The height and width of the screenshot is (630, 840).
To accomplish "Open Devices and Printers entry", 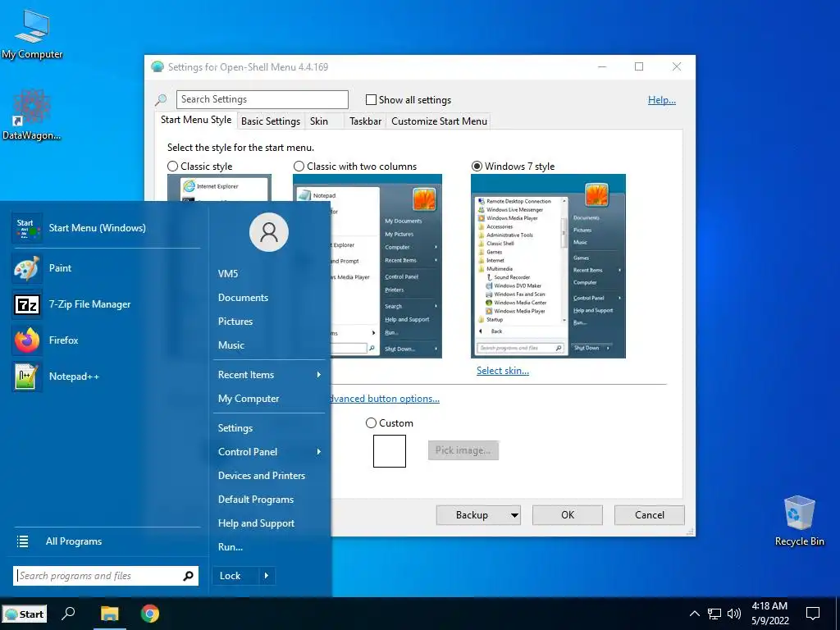I will pos(262,476).
